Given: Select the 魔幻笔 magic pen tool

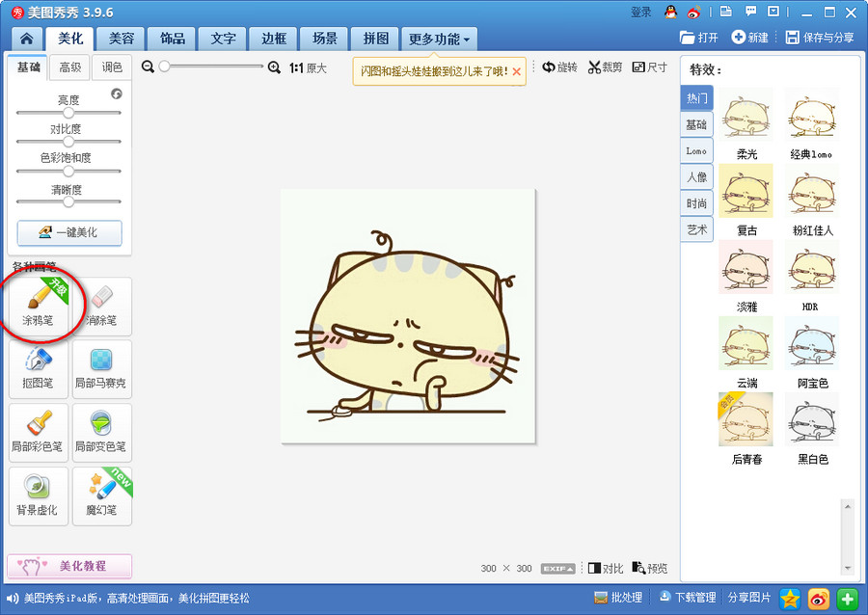Looking at the screenshot, I should click(x=101, y=496).
